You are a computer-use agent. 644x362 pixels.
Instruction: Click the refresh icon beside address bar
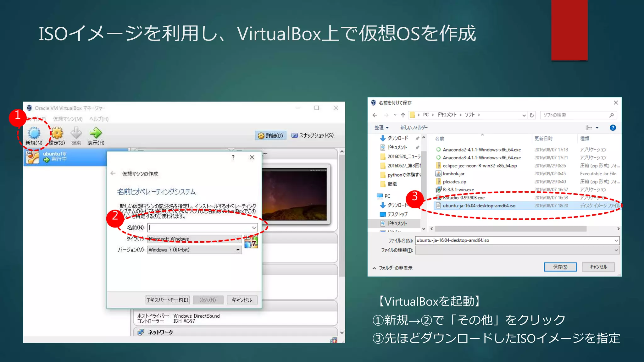(x=532, y=115)
